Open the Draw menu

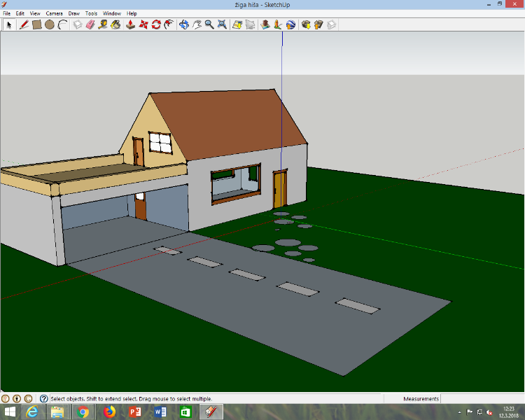pos(73,13)
